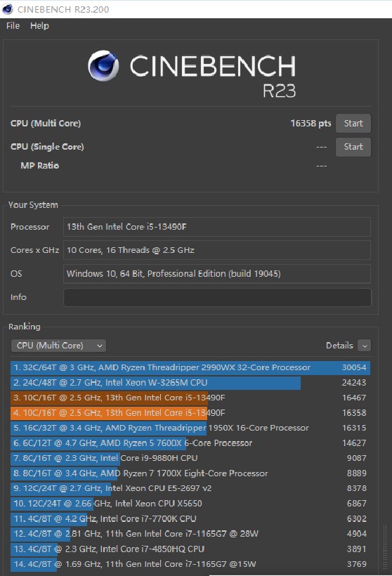Open the CPU (Multi Core) ranking dropdown
The width and height of the screenshot is (392, 576).
point(58,346)
